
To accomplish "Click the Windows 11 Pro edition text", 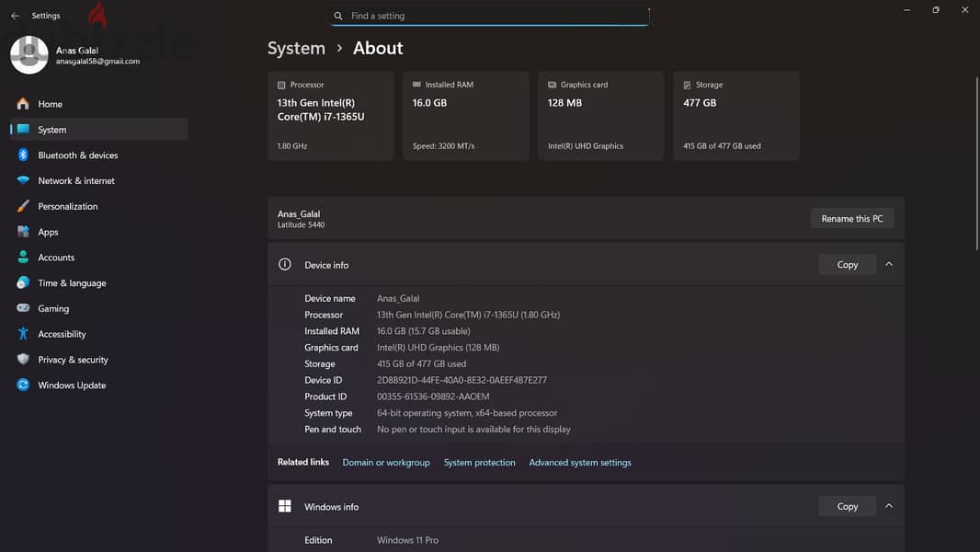I will pyautogui.click(x=407, y=540).
